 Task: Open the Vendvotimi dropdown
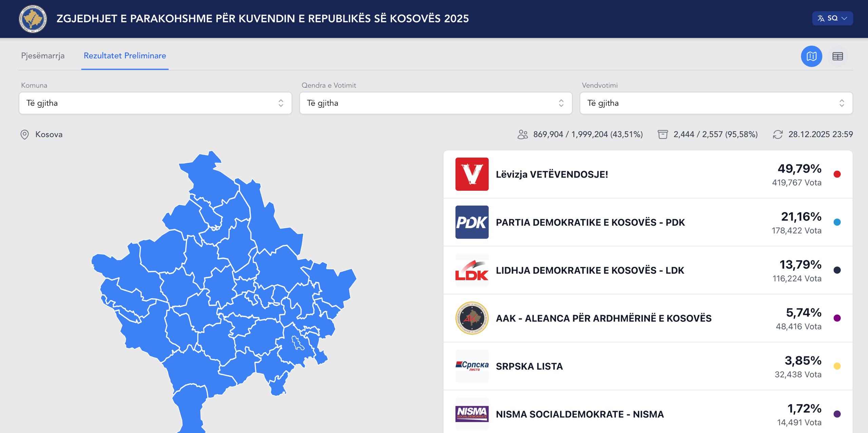click(x=716, y=103)
